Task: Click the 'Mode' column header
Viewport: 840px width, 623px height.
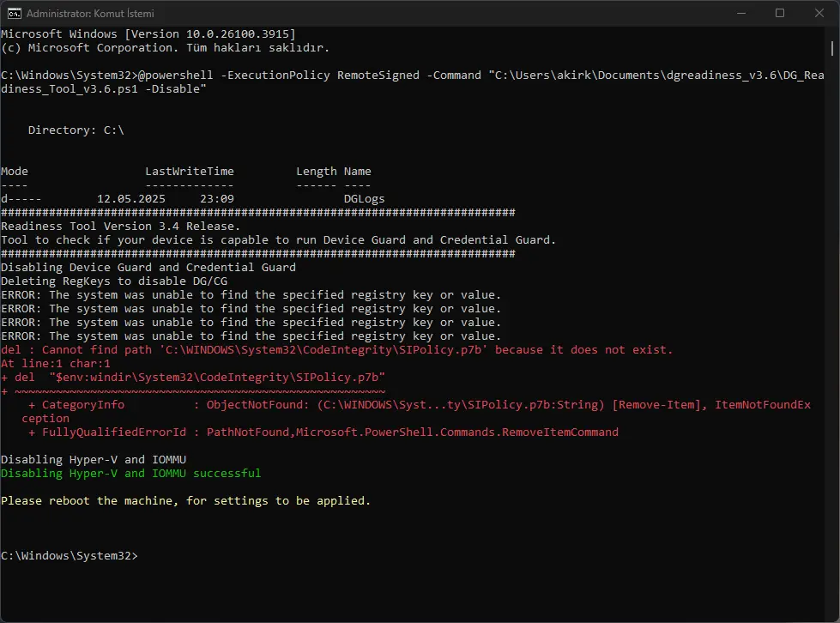Action: [15, 172]
